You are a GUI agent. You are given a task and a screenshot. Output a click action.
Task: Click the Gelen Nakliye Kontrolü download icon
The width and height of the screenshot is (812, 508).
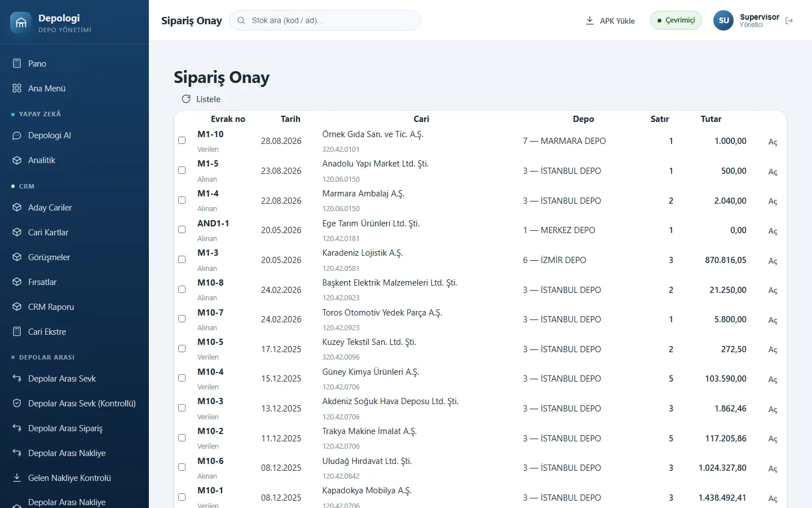point(17,478)
